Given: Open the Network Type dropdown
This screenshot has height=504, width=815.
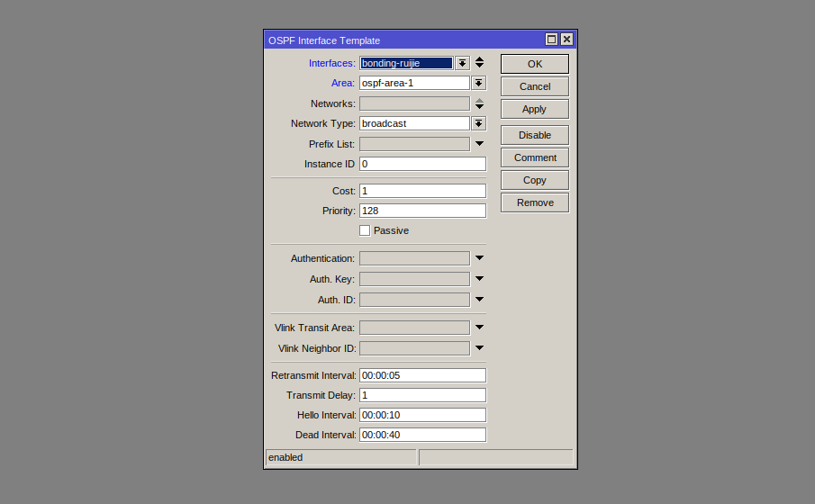Looking at the screenshot, I should 479,123.
